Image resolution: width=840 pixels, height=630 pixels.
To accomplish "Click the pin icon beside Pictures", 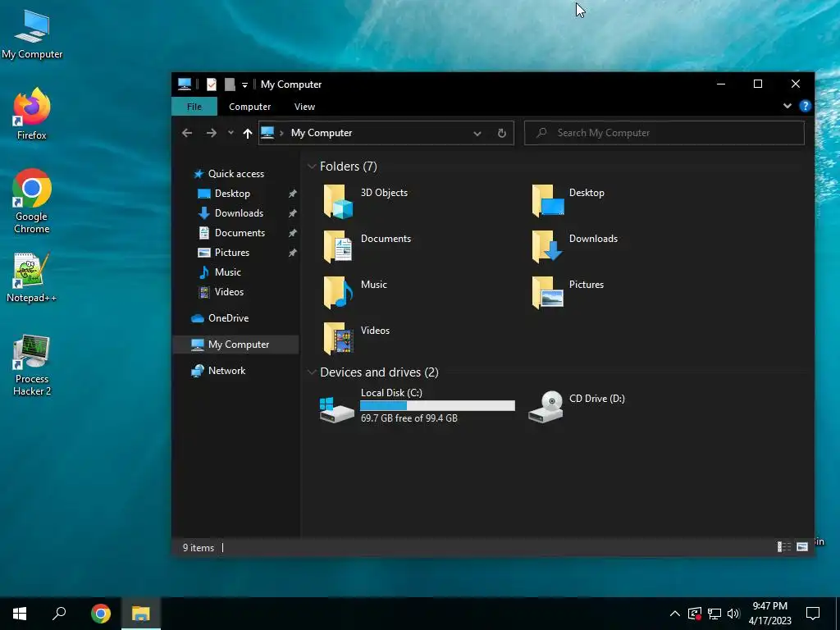I will tap(293, 253).
